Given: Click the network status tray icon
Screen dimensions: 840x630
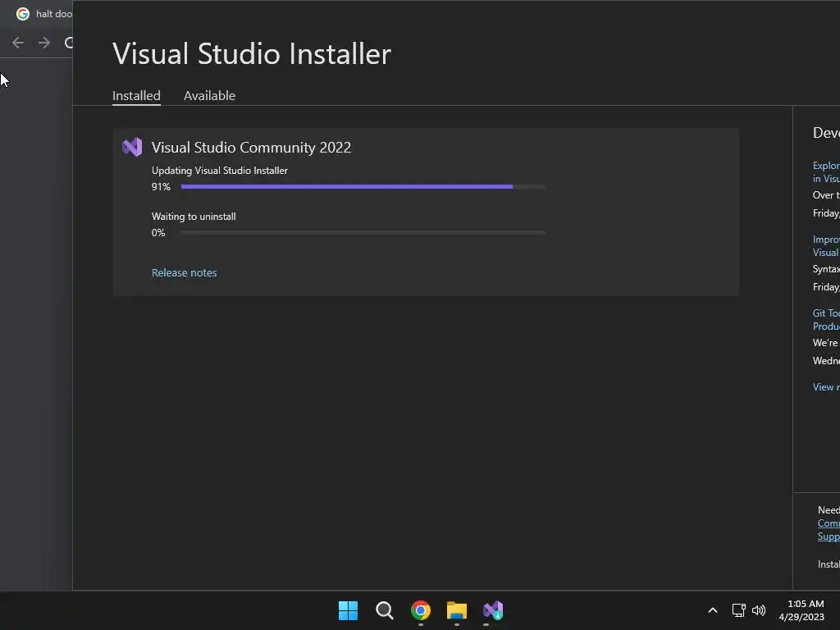Looking at the screenshot, I should tap(739, 610).
